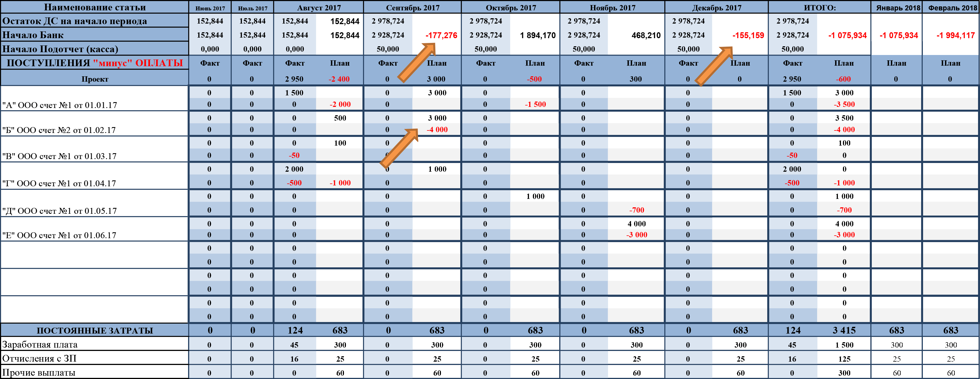
Task: Click the red value -1 994,117 under Февраль 2018
Action: click(955, 35)
